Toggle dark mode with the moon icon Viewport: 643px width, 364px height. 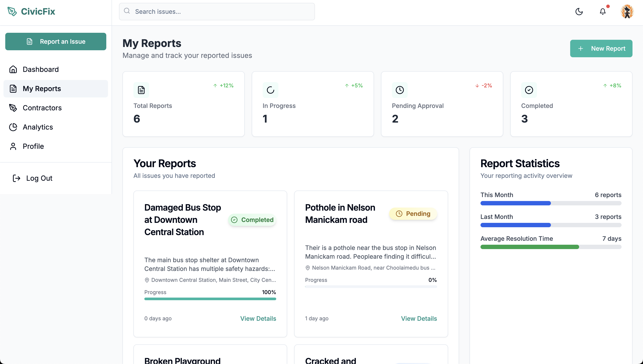point(579,12)
